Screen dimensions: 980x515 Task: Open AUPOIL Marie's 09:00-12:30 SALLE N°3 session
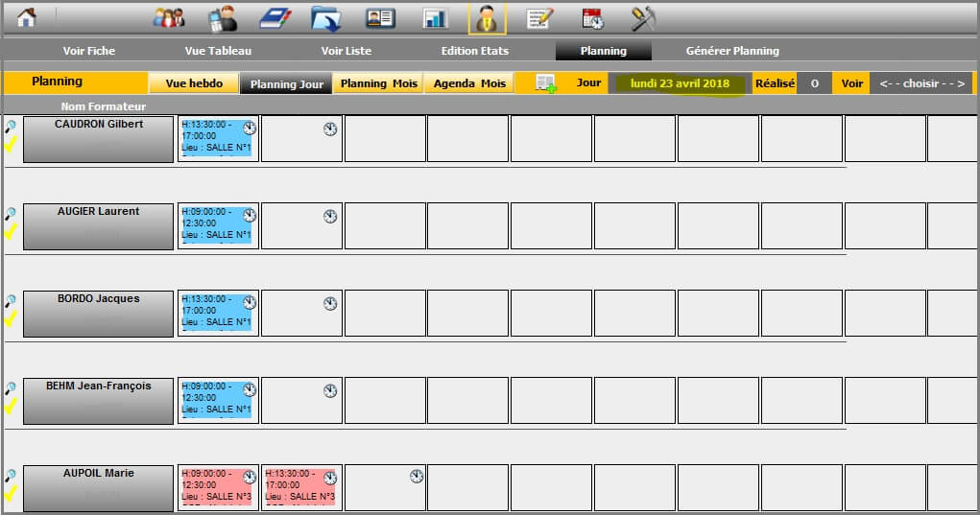tap(218, 487)
